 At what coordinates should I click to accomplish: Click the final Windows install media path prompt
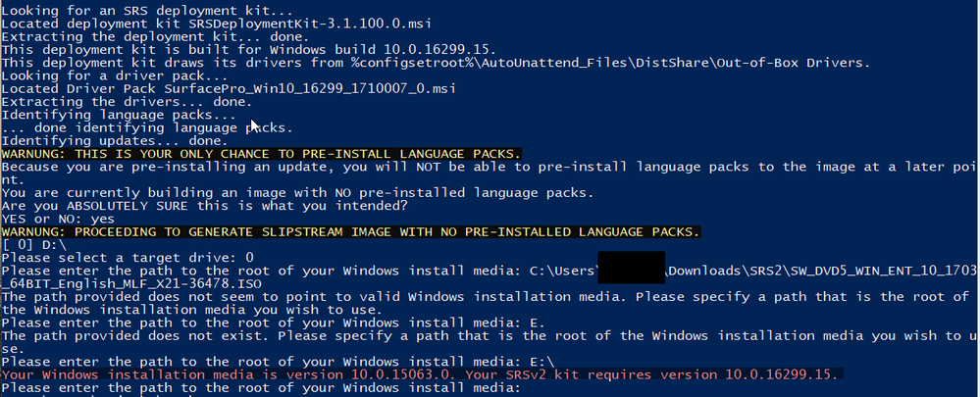pos(261,387)
